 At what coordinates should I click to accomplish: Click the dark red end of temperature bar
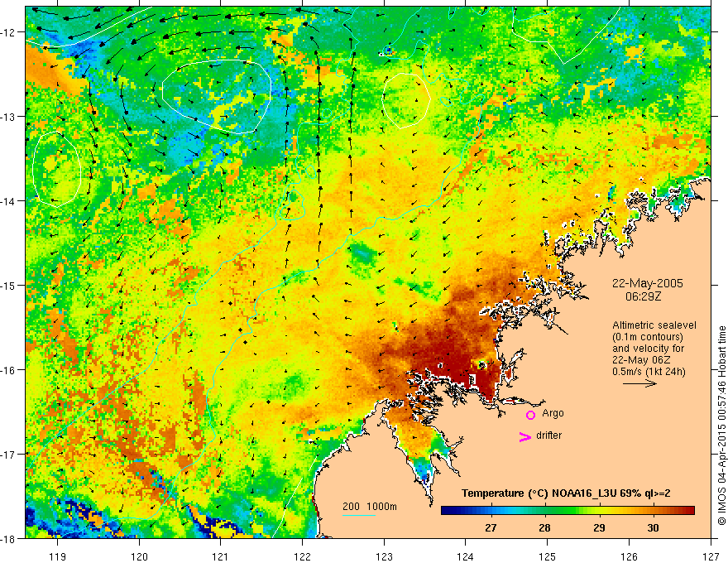click(x=689, y=510)
